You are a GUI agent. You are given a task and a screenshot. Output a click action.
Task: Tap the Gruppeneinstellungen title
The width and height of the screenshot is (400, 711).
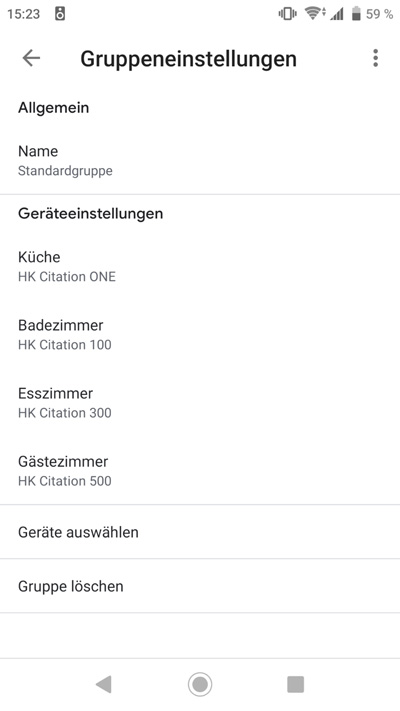[x=188, y=59]
